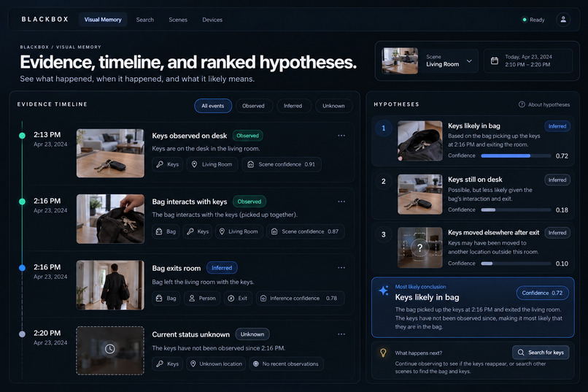588x392 pixels.
Task: Open the Bag exits room thumbnail
Action: point(110,285)
